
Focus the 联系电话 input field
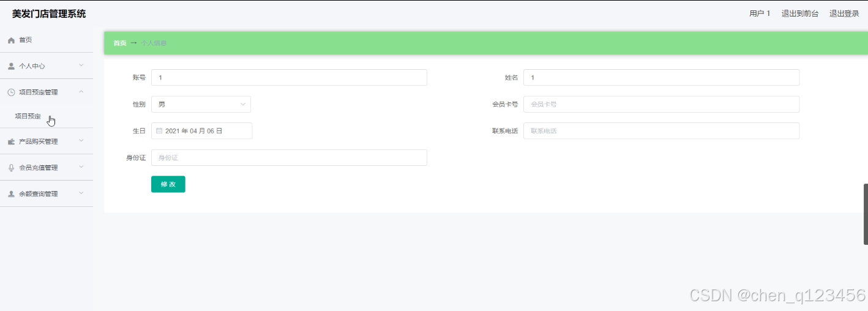pyautogui.click(x=661, y=131)
